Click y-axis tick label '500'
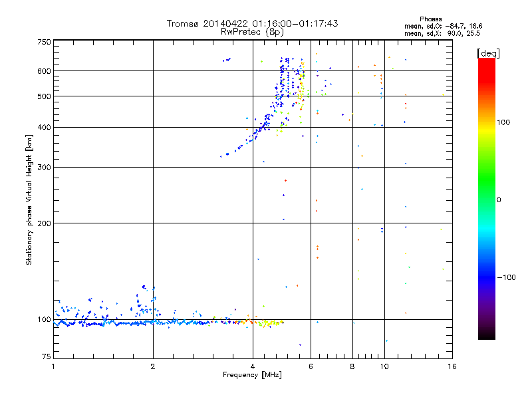Screen dimensions: 532x399 click(44, 96)
